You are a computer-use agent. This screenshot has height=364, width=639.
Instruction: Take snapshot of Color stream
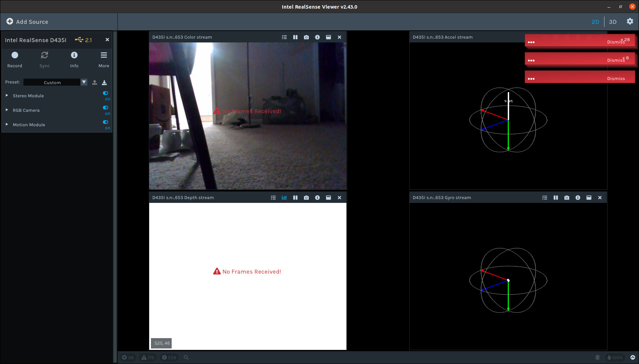click(306, 37)
